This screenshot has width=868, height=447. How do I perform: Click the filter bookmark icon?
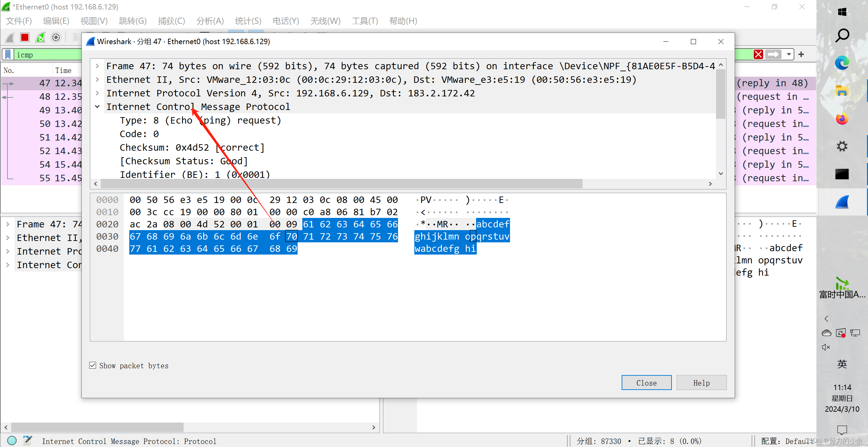point(8,55)
